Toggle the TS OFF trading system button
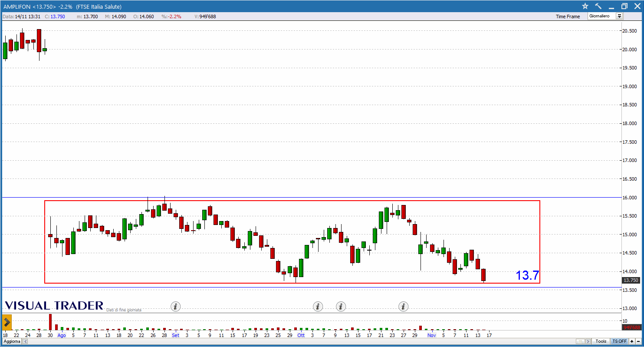 coord(619,341)
